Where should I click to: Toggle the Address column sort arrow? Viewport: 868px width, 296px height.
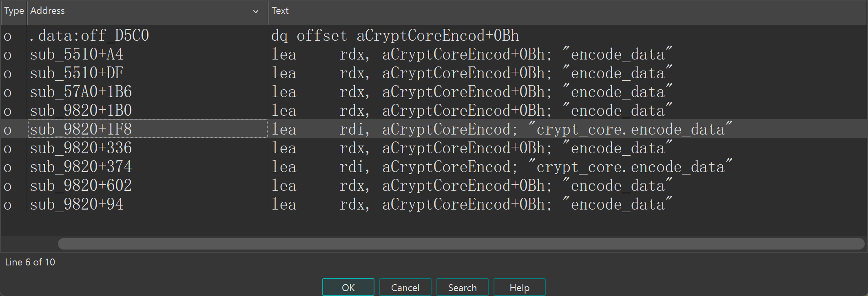click(256, 11)
